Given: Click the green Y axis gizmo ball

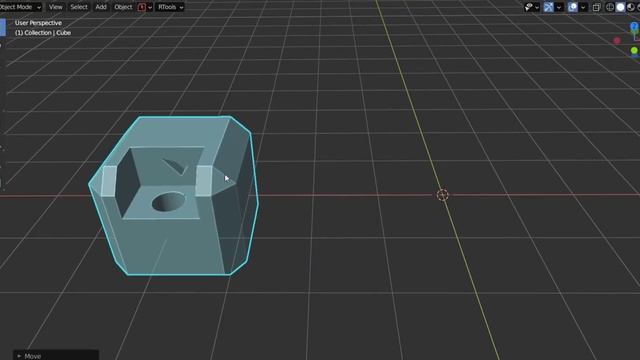Looking at the screenshot, I should pos(634,51).
